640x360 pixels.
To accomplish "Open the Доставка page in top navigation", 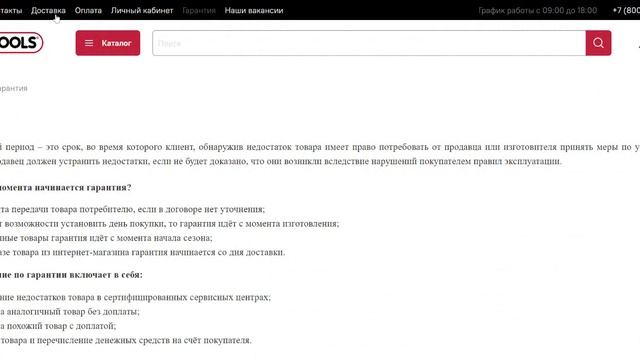I will pyautogui.click(x=48, y=11).
